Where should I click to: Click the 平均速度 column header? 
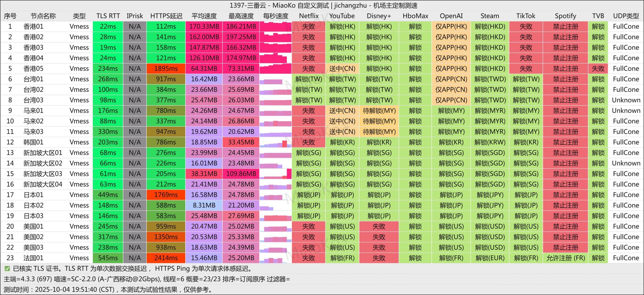[x=204, y=16]
